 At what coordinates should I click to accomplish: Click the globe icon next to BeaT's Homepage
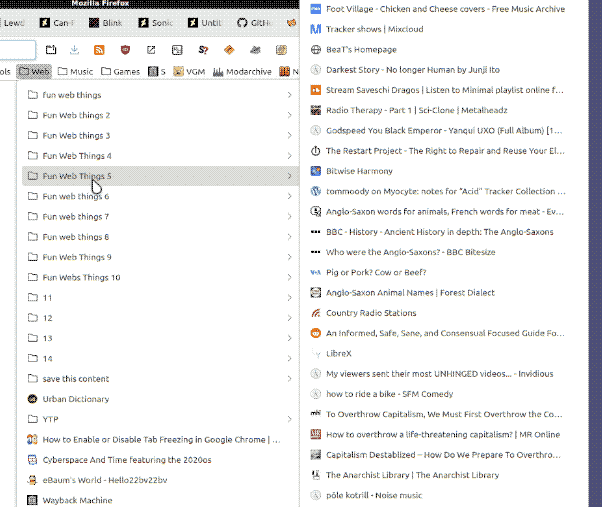tap(316, 50)
